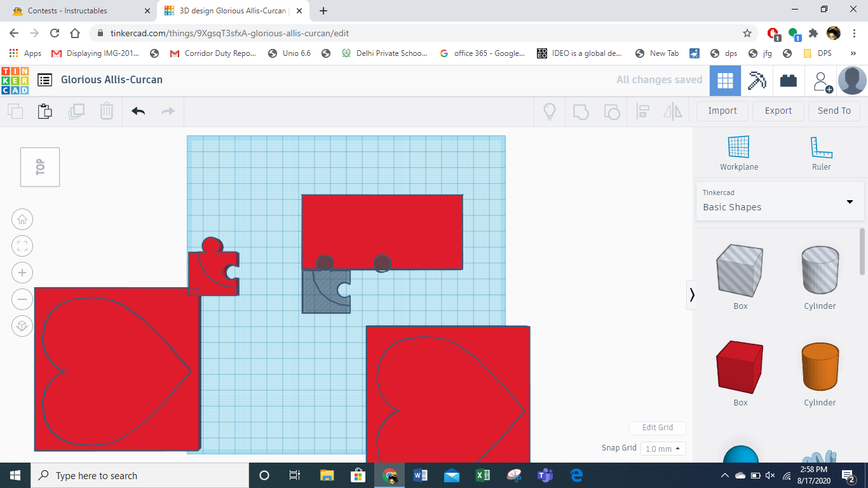Click the Edit Grid button
Screen dimensions: 868x488
(x=658, y=428)
